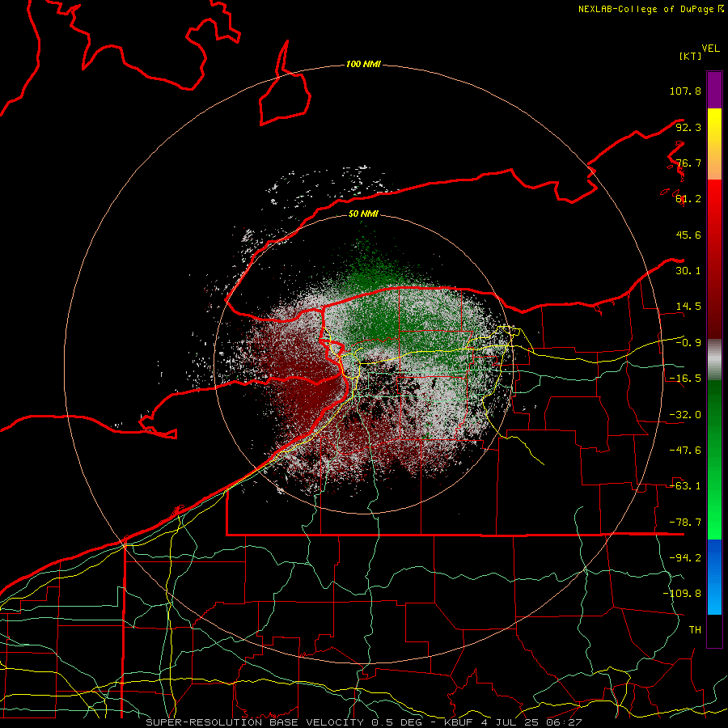728x728 pixels.
Task: Click the 92.3 velocity scale value
Action: (688, 127)
